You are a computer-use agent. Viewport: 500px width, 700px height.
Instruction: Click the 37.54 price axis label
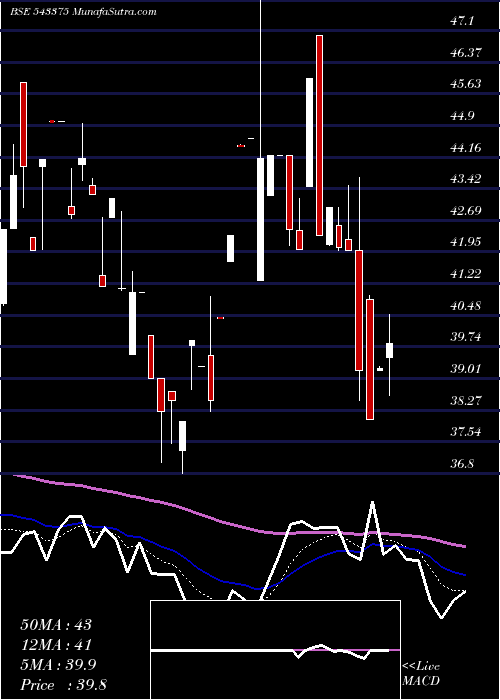coord(466,432)
